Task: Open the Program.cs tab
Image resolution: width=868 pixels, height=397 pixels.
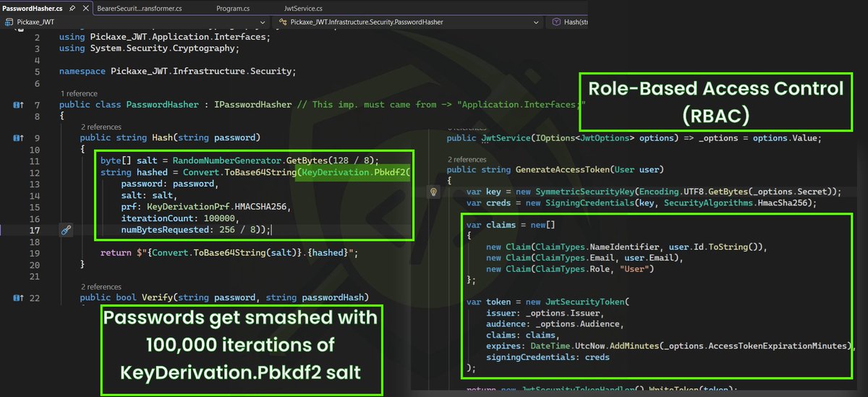Action: [x=233, y=8]
